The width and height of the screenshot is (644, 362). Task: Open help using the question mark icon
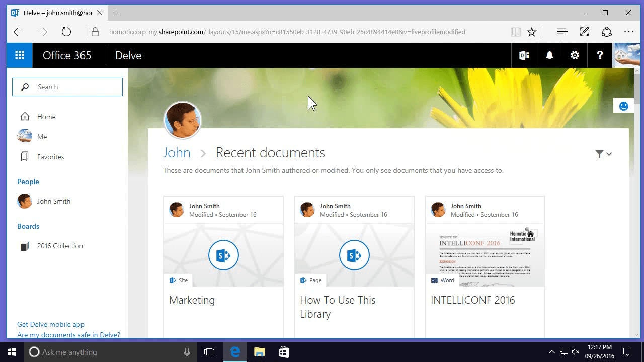pyautogui.click(x=600, y=55)
